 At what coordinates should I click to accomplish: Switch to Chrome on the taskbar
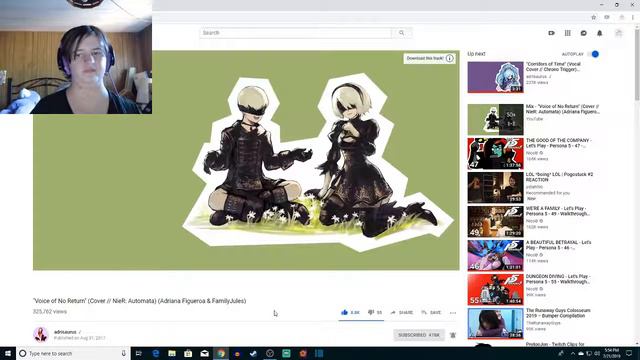click(x=221, y=353)
